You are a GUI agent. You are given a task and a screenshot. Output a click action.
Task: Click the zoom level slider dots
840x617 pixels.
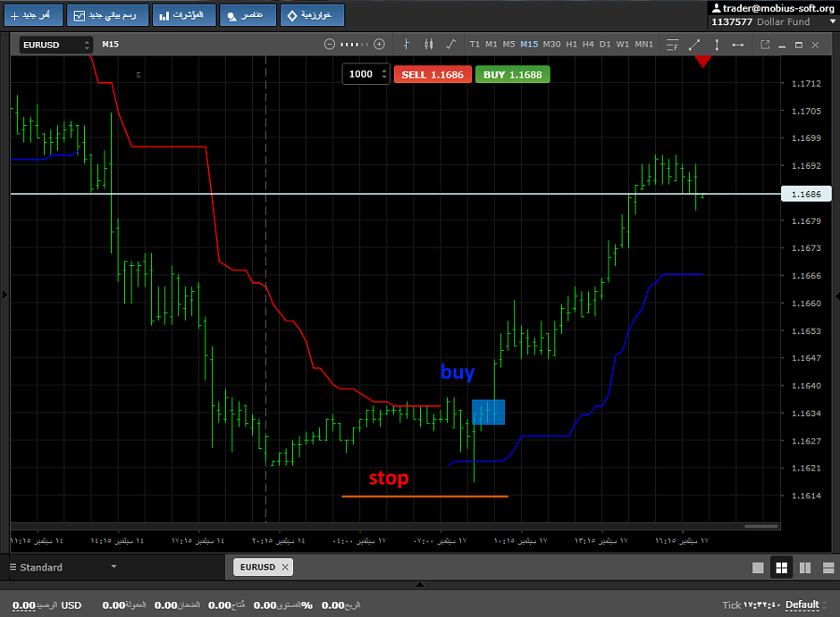click(354, 45)
